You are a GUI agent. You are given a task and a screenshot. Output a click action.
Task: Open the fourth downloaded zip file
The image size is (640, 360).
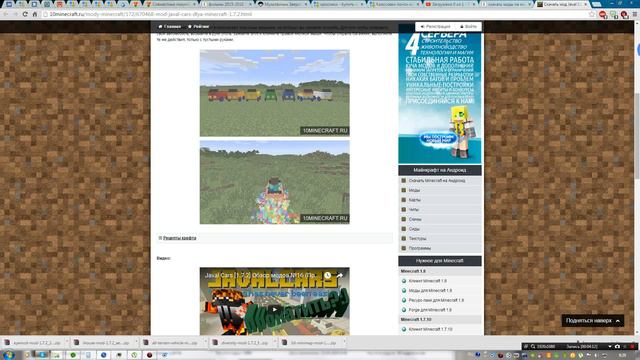(241, 343)
